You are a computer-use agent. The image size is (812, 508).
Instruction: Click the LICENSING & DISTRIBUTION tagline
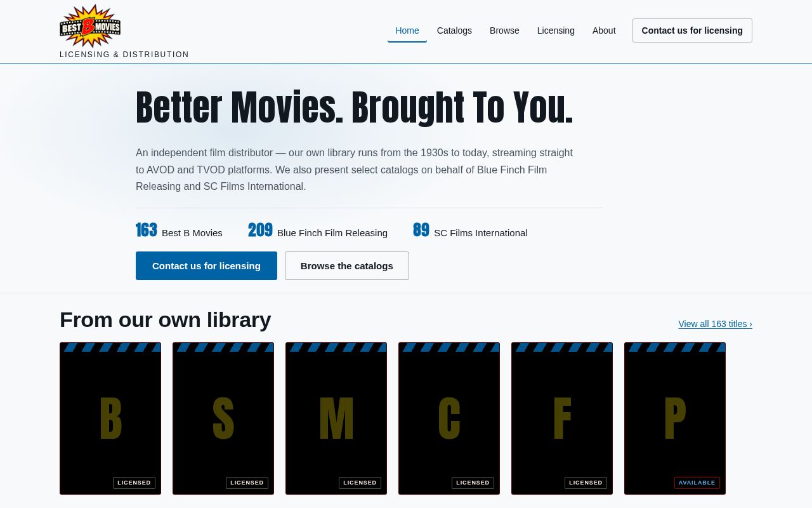pyautogui.click(x=124, y=55)
